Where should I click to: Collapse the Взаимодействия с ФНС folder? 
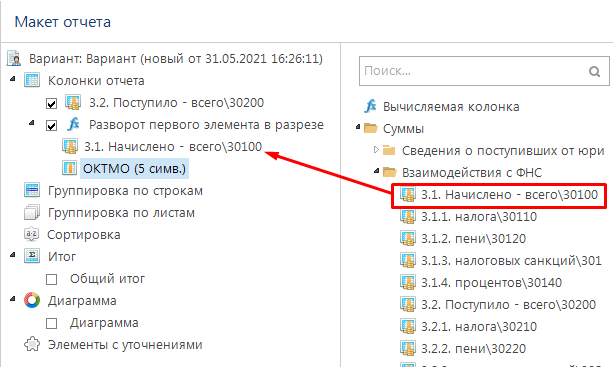point(376,171)
